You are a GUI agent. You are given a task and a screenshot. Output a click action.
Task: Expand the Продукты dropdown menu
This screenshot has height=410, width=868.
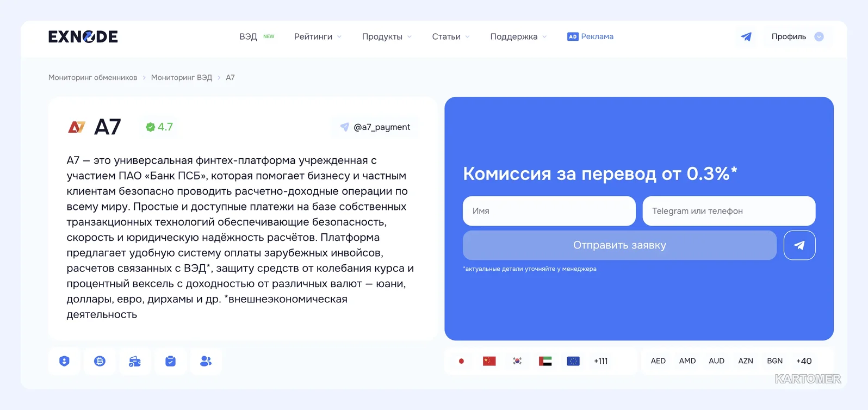click(x=387, y=36)
